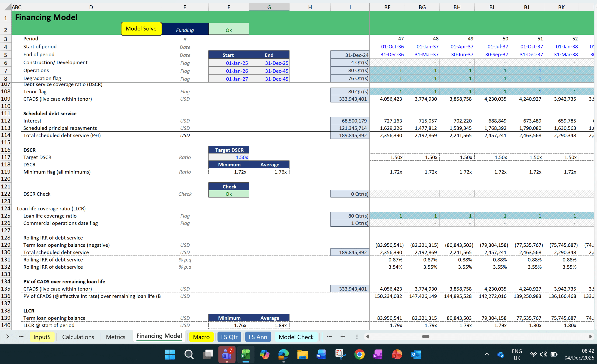Viewport: 597px width, 364px height.
Task: Select the column G header
Action: (x=269, y=7)
